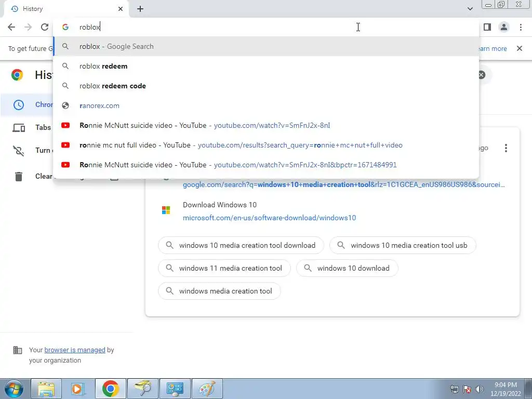
Task: Search 'windows 10 media creation tool usb' chip
Action: click(403, 245)
